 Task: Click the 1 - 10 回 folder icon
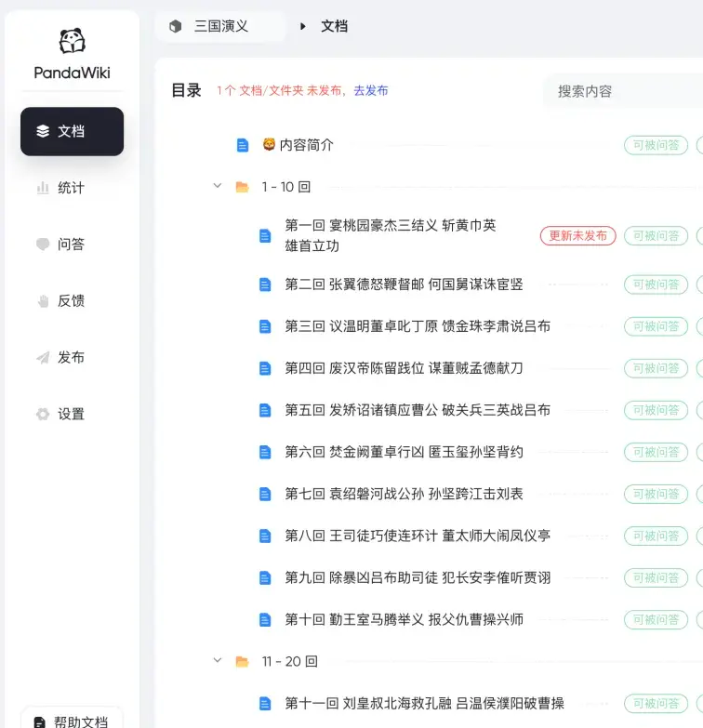tap(243, 187)
